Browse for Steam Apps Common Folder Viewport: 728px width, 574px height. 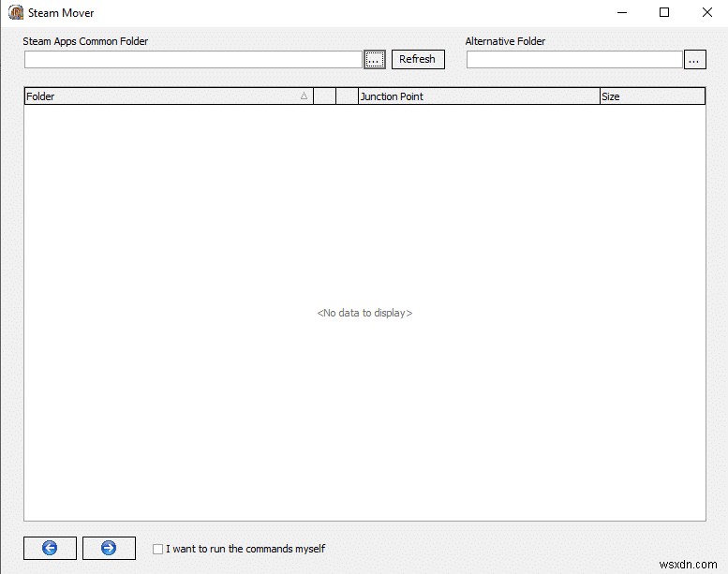[x=375, y=59]
